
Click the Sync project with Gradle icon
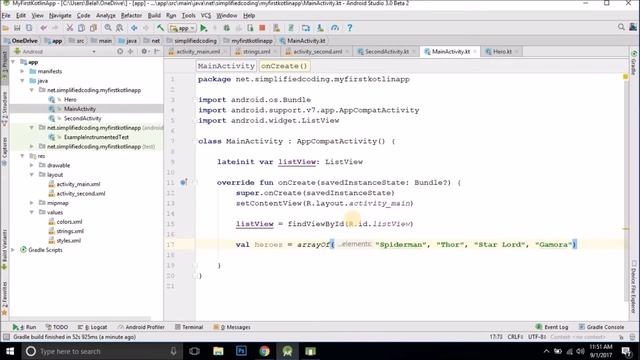tap(291, 28)
